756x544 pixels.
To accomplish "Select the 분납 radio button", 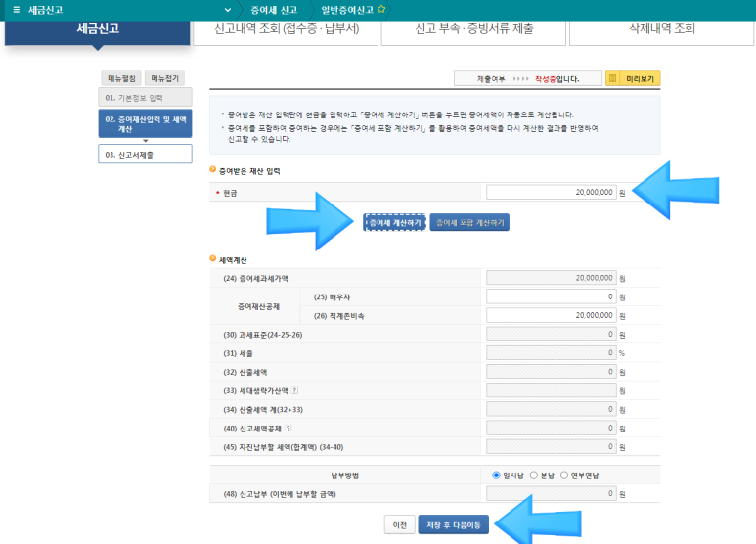I will point(534,476).
